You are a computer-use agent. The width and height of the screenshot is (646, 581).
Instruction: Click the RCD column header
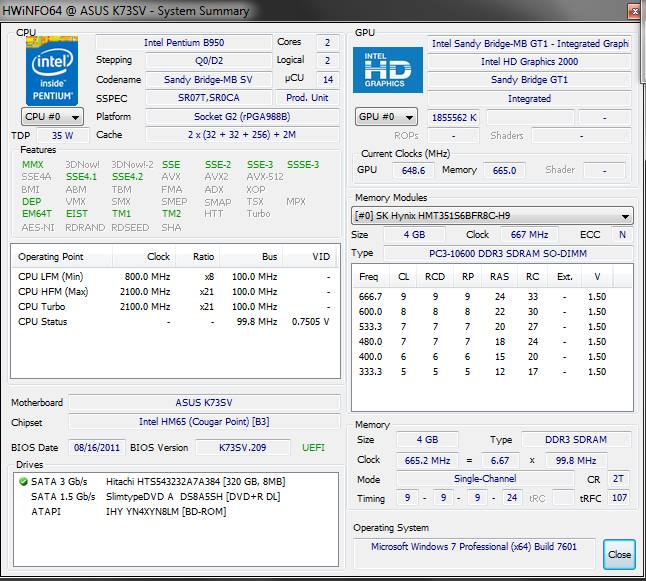pyautogui.click(x=435, y=277)
